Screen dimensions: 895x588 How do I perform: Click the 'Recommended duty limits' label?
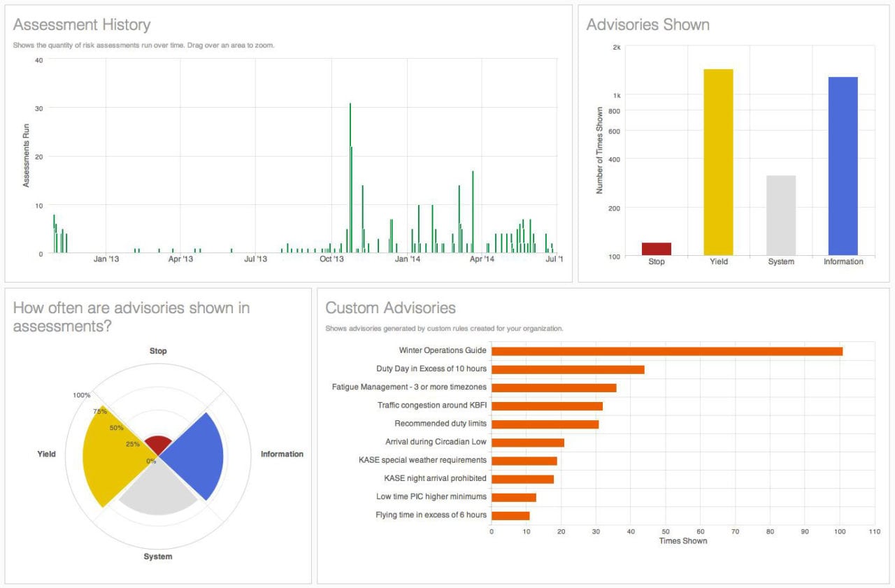tap(441, 424)
